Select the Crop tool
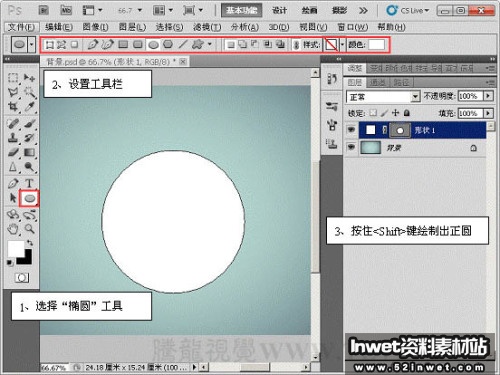Viewport: 500px width, 375px height. tap(13, 107)
